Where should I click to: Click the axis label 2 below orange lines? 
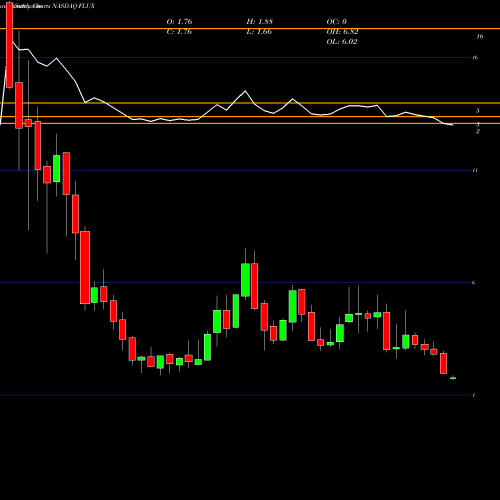[x=478, y=131]
